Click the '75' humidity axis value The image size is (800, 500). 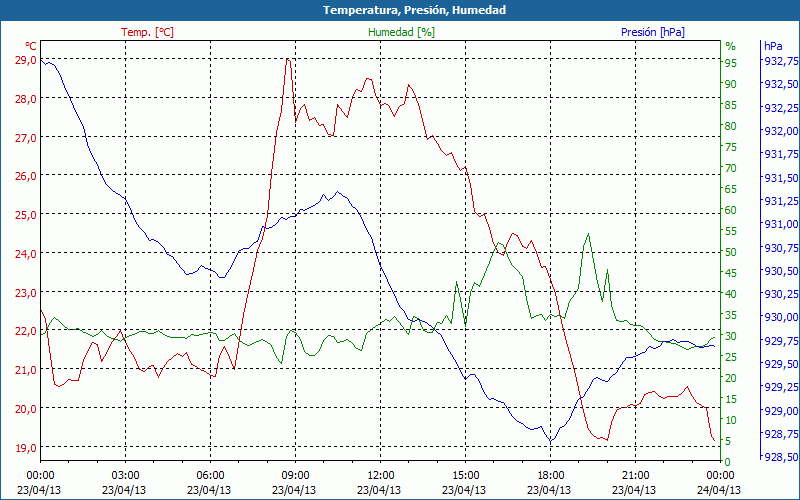[731, 147]
